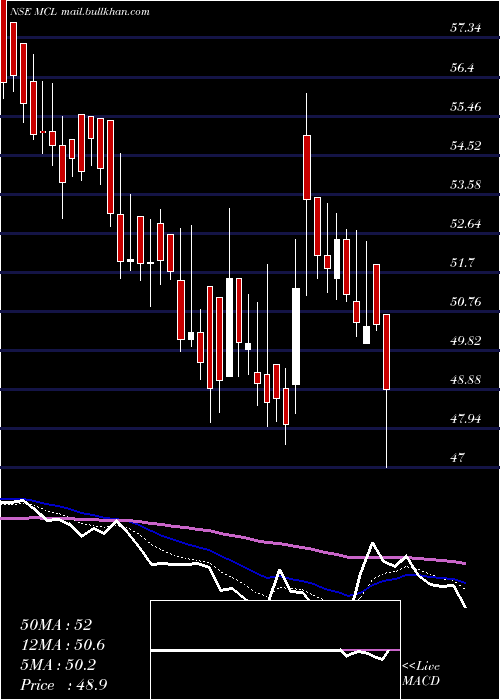Click the 'Price : 48.9' readout
500x700 pixels.
[63, 685]
